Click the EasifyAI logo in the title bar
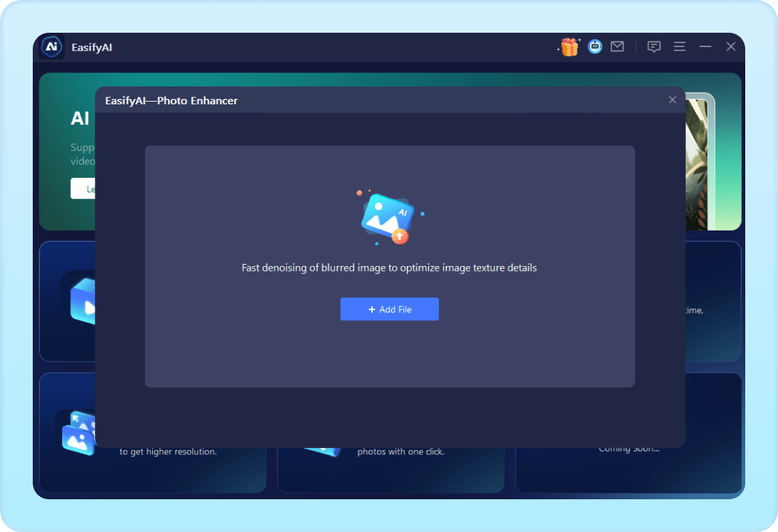The height and width of the screenshot is (532, 778). (52, 46)
